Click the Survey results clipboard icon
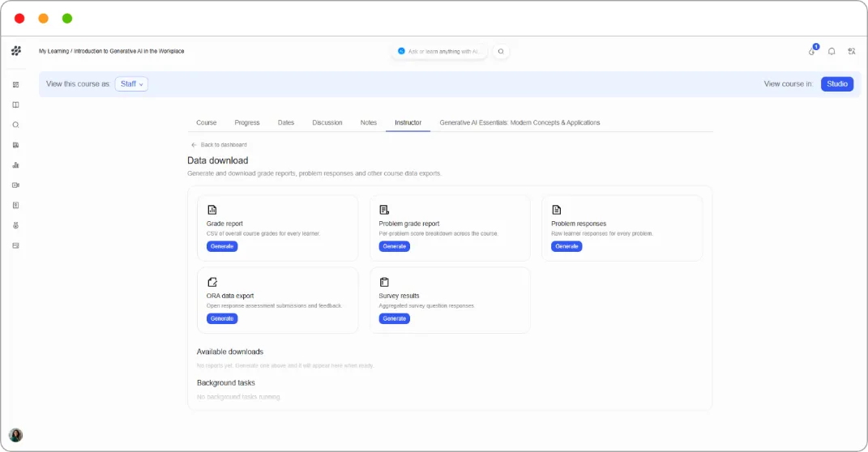The height and width of the screenshot is (452, 868). coord(384,282)
